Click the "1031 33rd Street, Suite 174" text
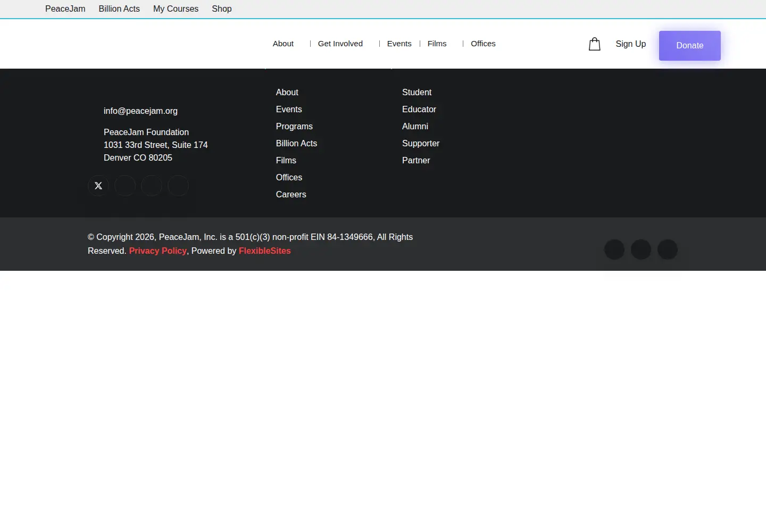Screen dimensions: 766x532 [x=155, y=145]
